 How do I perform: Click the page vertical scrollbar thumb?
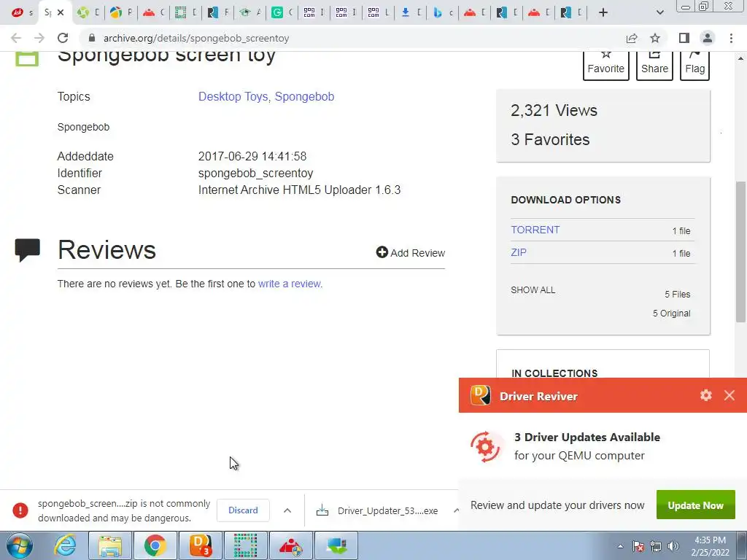coord(740,252)
